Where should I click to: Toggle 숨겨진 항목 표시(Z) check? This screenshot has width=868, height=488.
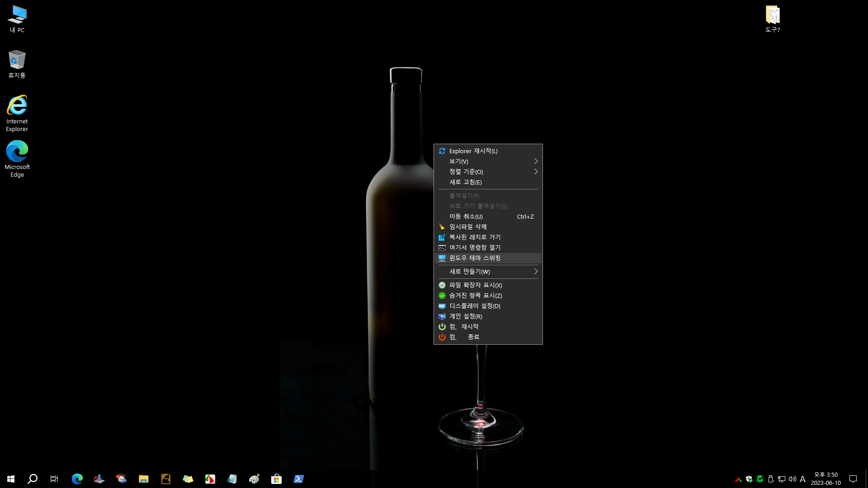[x=442, y=296]
